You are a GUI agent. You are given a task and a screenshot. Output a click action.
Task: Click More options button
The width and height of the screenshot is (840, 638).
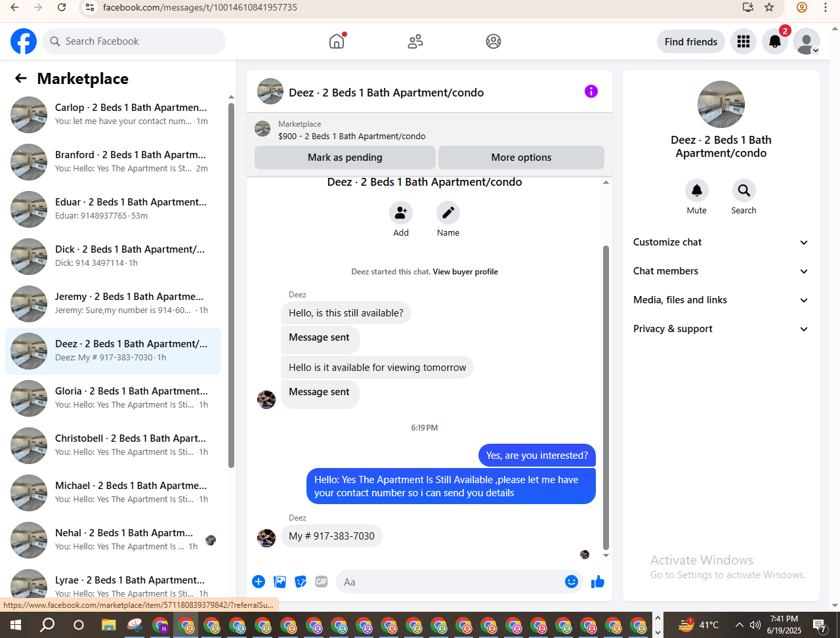(521, 158)
